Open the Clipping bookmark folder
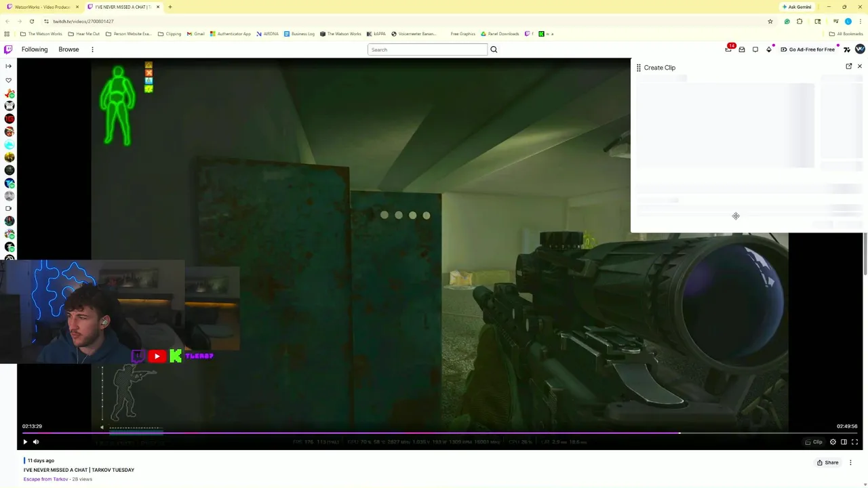 coord(170,34)
